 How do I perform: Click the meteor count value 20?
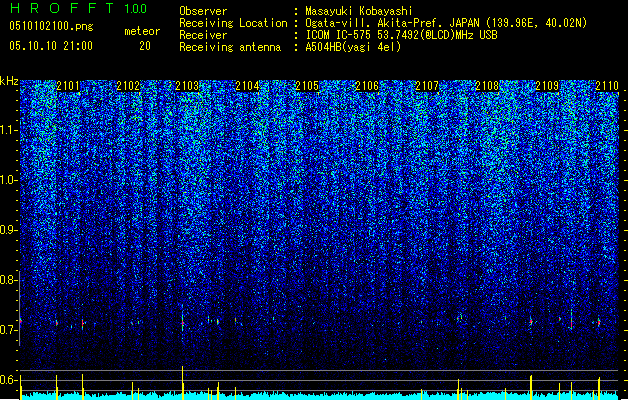[145, 46]
